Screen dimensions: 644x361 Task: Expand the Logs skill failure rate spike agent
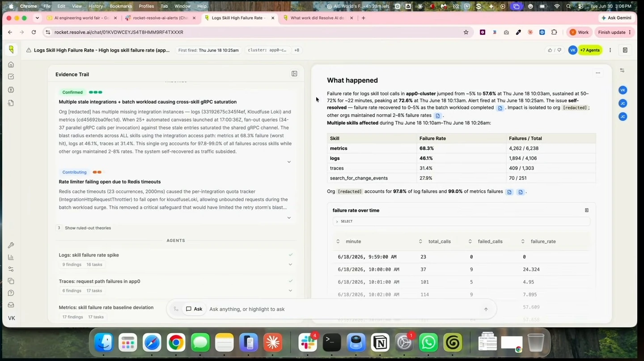290,264
